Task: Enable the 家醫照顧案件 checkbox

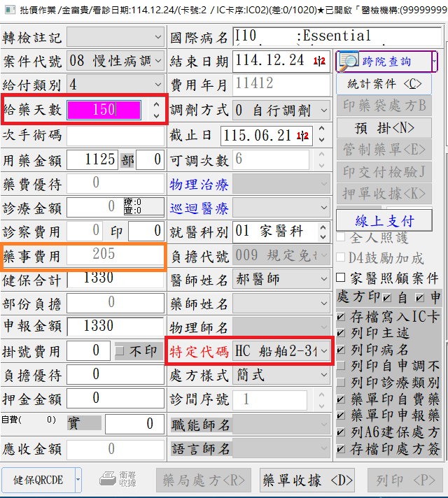Action: [x=341, y=278]
